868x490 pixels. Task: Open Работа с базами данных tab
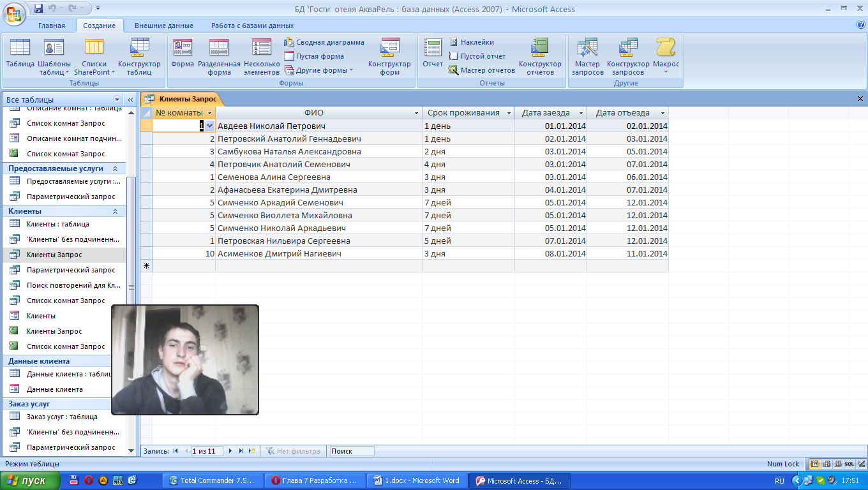[253, 26]
